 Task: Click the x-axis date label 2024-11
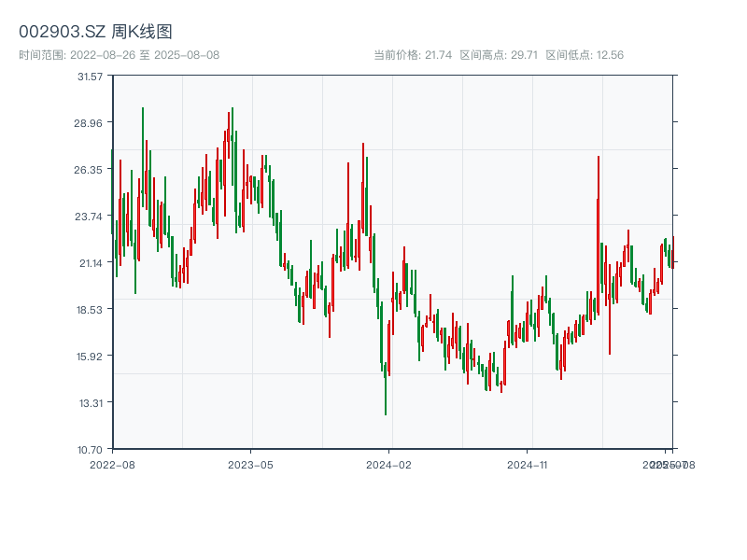527,465
